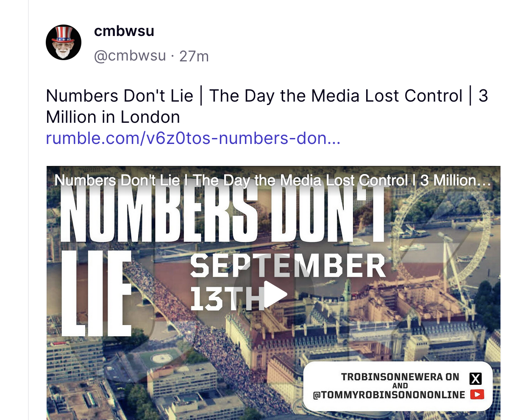506x420 pixels.
Task: Click "The Day the Media Lost Control" text
Action: point(336,96)
